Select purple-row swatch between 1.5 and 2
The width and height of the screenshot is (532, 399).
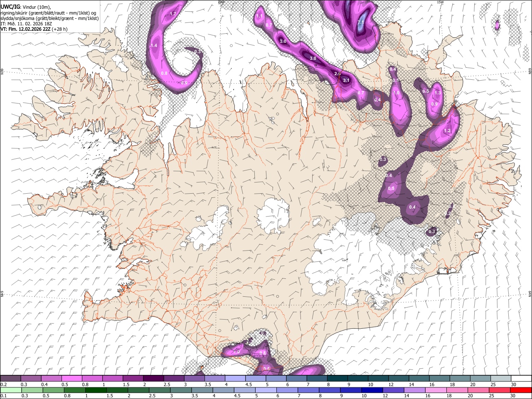133,378
